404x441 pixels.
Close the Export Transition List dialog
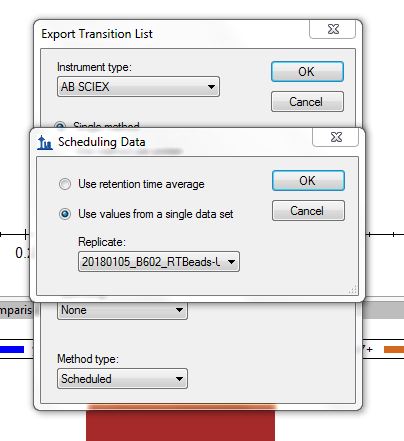coord(333,29)
